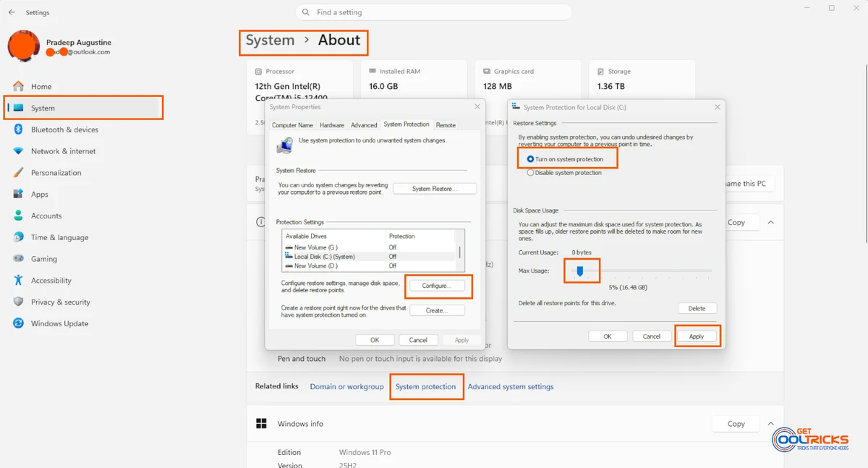Collapse the device specifications section chevron
Viewport: 868px width, 468px height.
771,223
